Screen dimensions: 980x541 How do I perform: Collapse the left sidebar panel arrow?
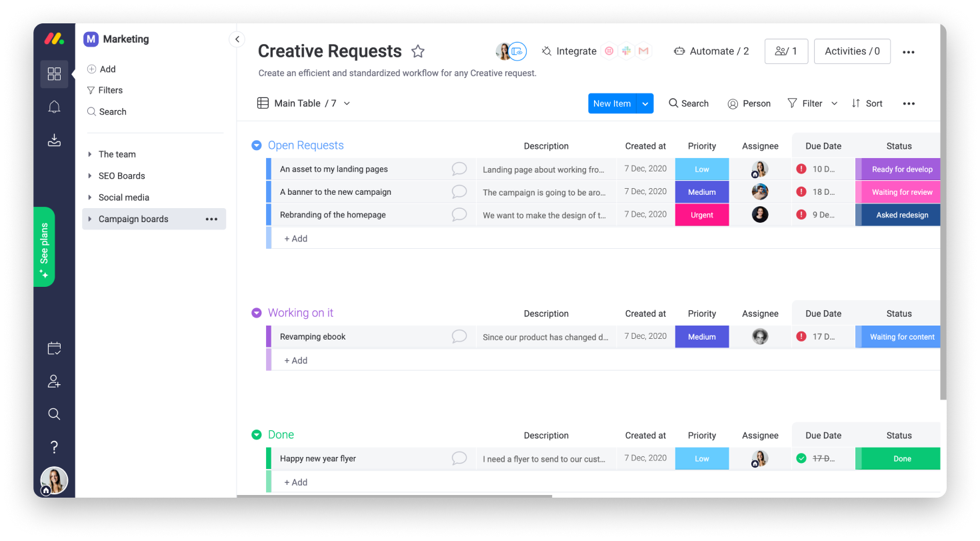pyautogui.click(x=237, y=39)
